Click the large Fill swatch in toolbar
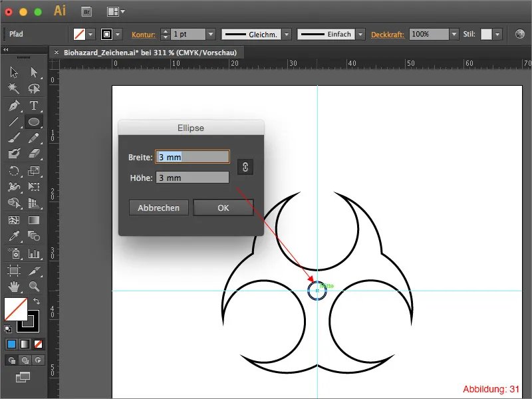 15,309
